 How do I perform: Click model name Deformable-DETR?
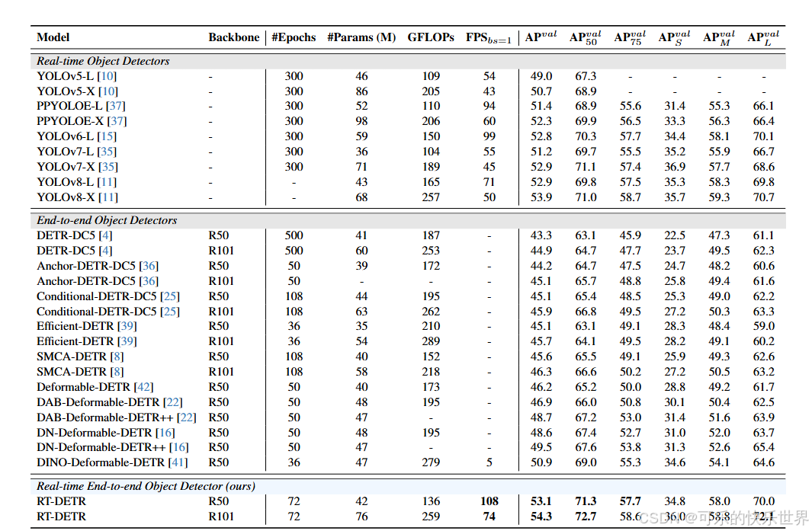(x=84, y=387)
